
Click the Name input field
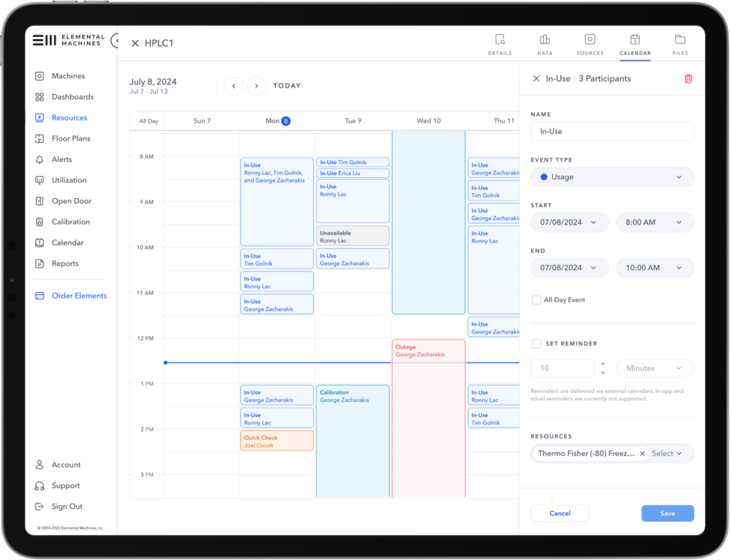tap(612, 132)
